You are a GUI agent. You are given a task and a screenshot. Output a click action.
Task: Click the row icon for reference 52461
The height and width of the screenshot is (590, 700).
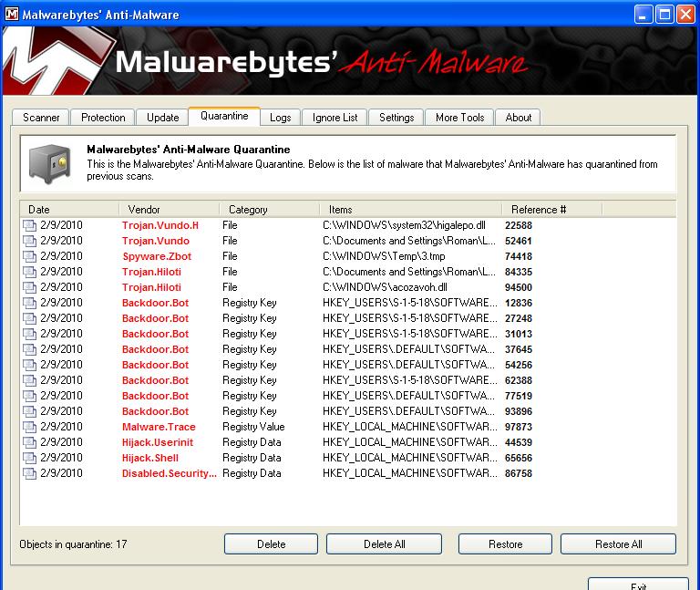30,241
